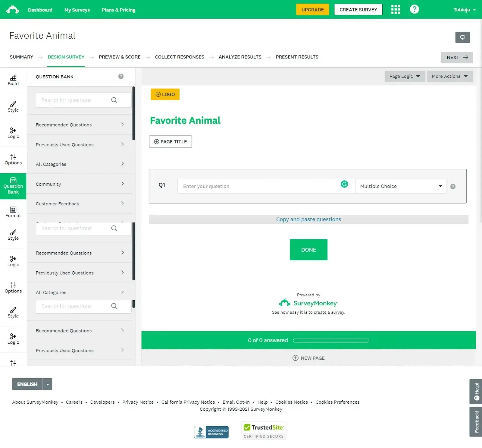Image resolution: width=482 pixels, height=448 pixels.
Task: Click the Grammarly icon in the question field
Action: click(x=344, y=184)
